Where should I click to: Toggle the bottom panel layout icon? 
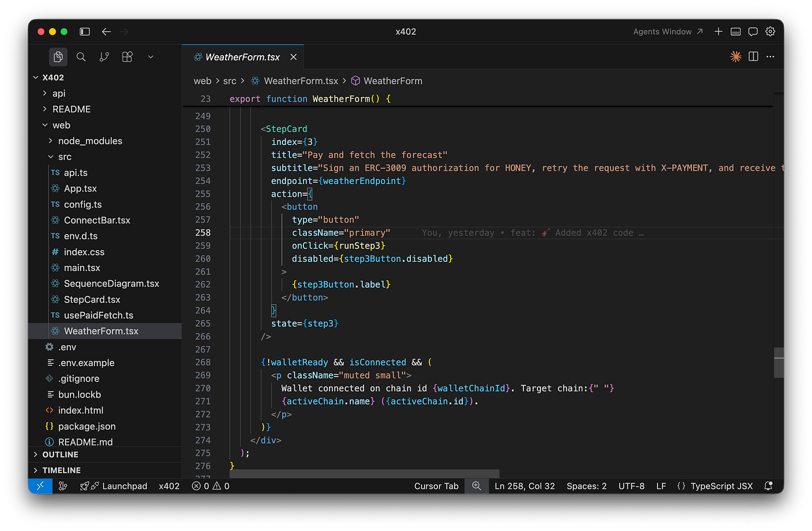(x=735, y=31)
